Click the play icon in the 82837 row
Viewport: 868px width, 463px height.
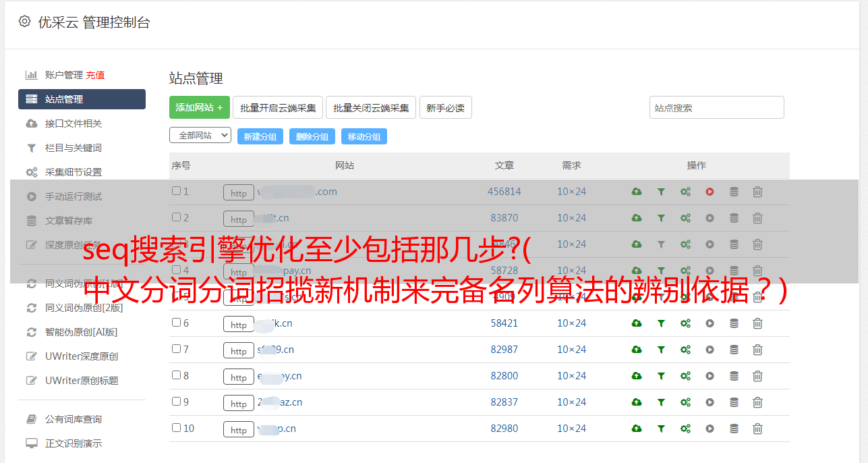coord(710,402)
